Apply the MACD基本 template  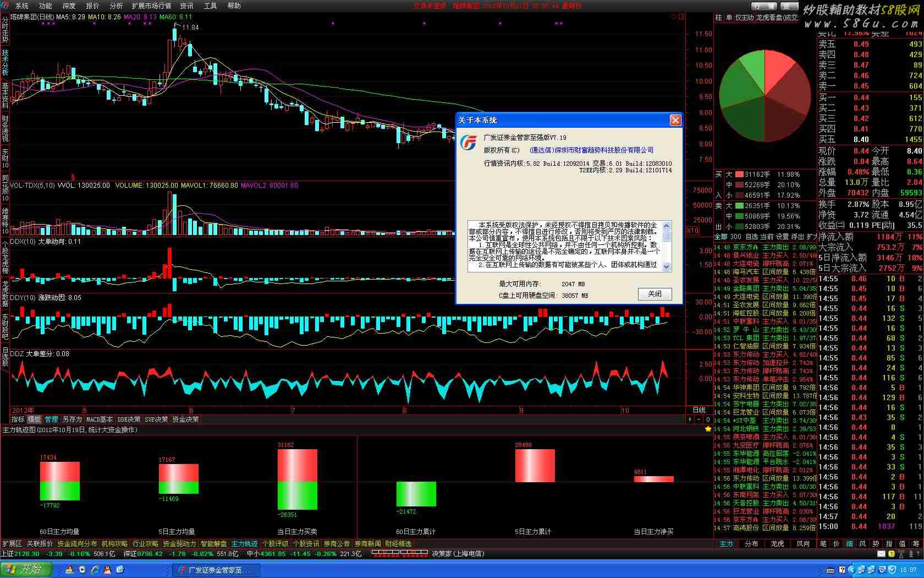[x=100, y=419]
